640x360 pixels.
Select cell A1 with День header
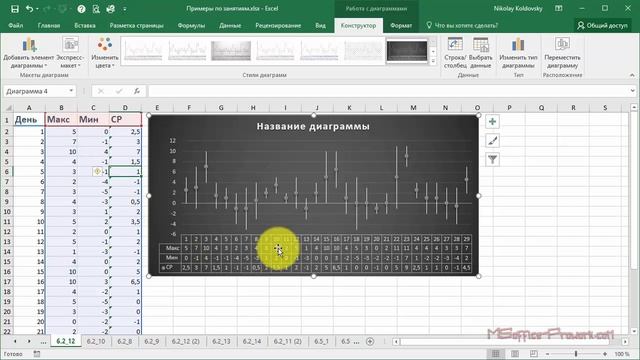(x=29, y=119)
